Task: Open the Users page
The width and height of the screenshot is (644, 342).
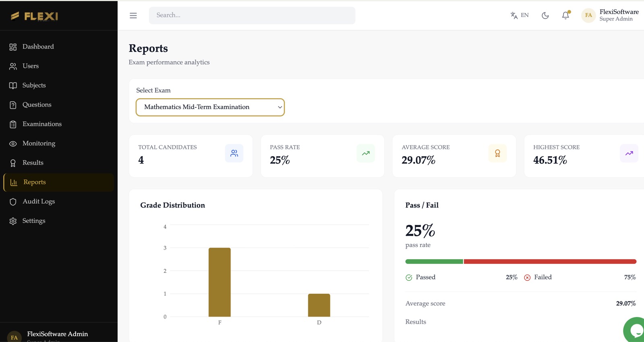Action: (x=59, y=66)
